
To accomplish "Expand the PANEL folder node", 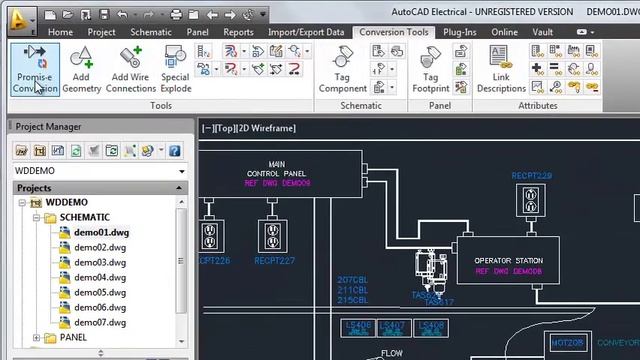I will (x=36, y=338).
